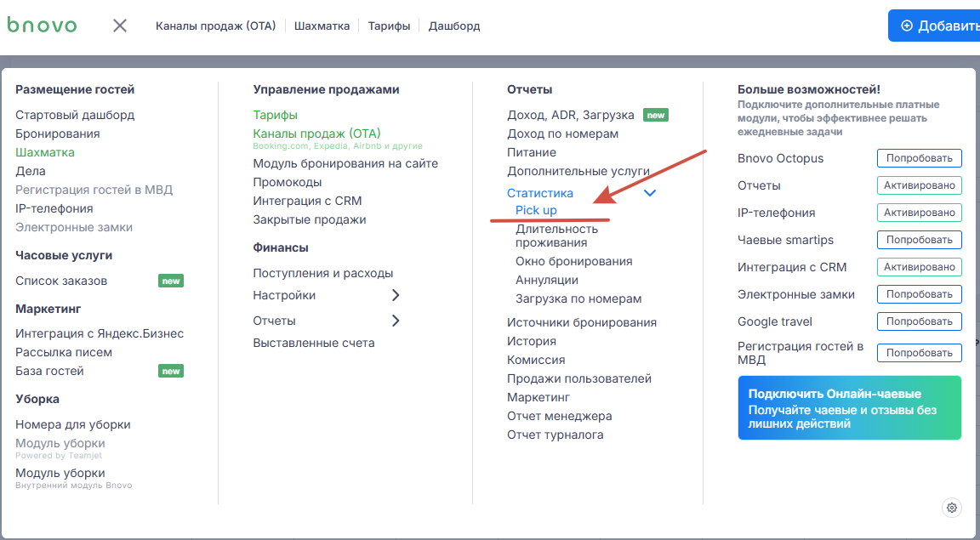The width and height of the screenshot is (980, 540).
Task: Open Модуль бронирования на сайте
Action: tap(345, 163)
